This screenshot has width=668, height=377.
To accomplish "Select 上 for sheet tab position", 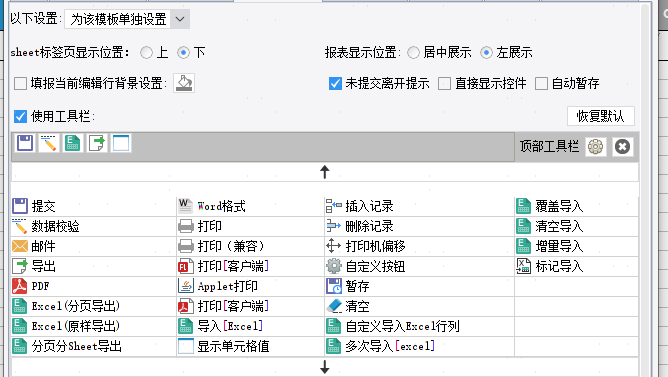I will pos(146,52).
